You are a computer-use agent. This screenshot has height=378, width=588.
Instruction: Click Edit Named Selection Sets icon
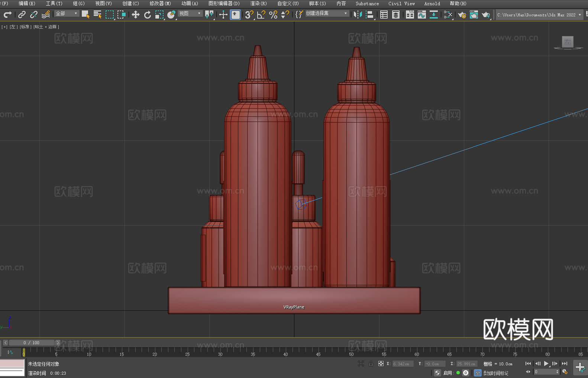pyautogui.click(x=299, y=14)
